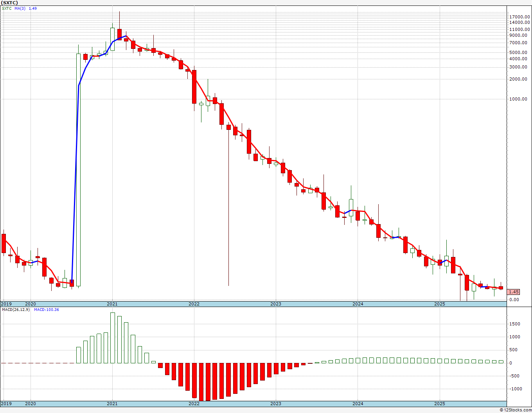Open the 12Stocks.com copyright link

(516, 410)
